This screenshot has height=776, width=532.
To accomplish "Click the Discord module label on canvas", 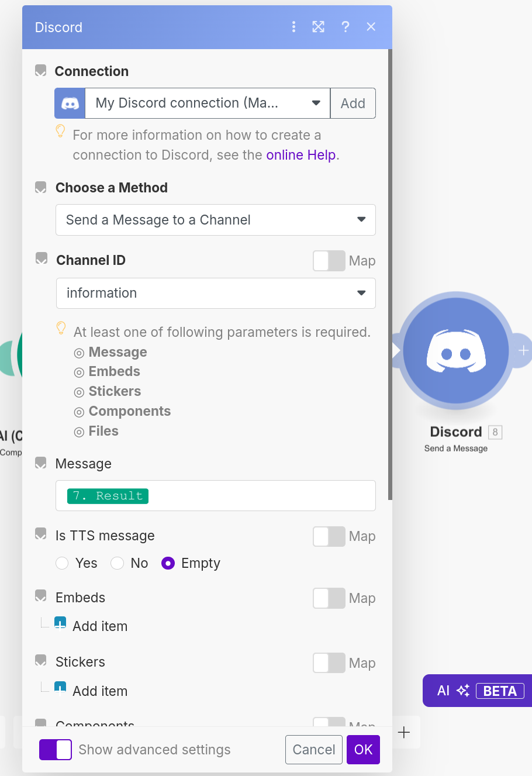I will (x=456, y=432).
